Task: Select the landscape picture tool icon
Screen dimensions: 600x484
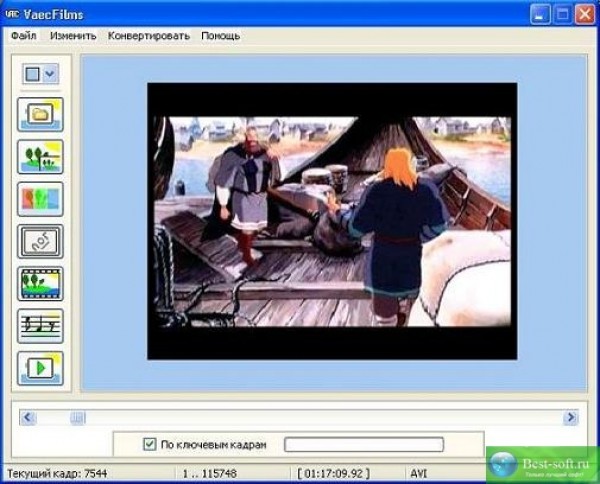Action: click(40, 157)
